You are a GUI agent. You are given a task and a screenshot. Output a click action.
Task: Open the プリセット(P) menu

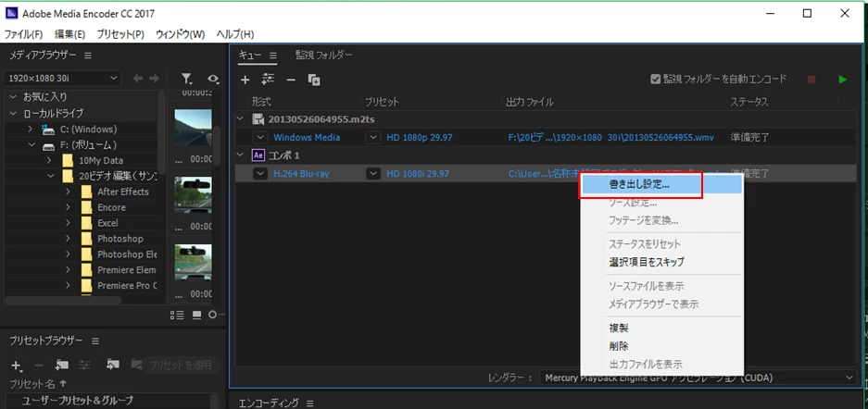(120, 34)
